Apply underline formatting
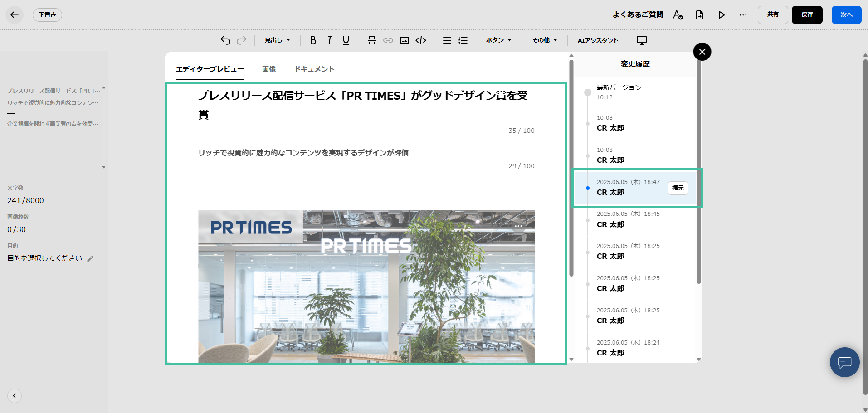 [346, 40]
